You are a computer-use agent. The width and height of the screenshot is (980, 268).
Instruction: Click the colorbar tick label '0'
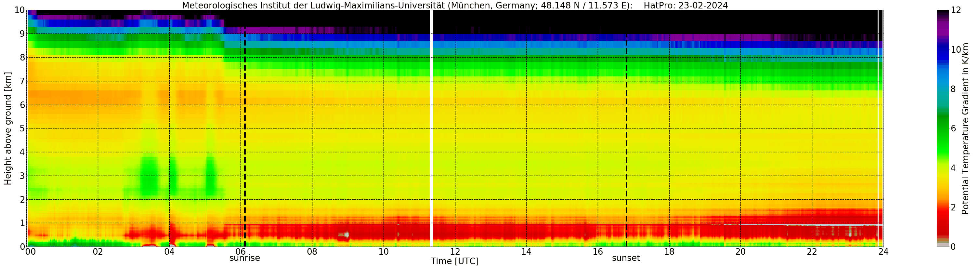953,247
